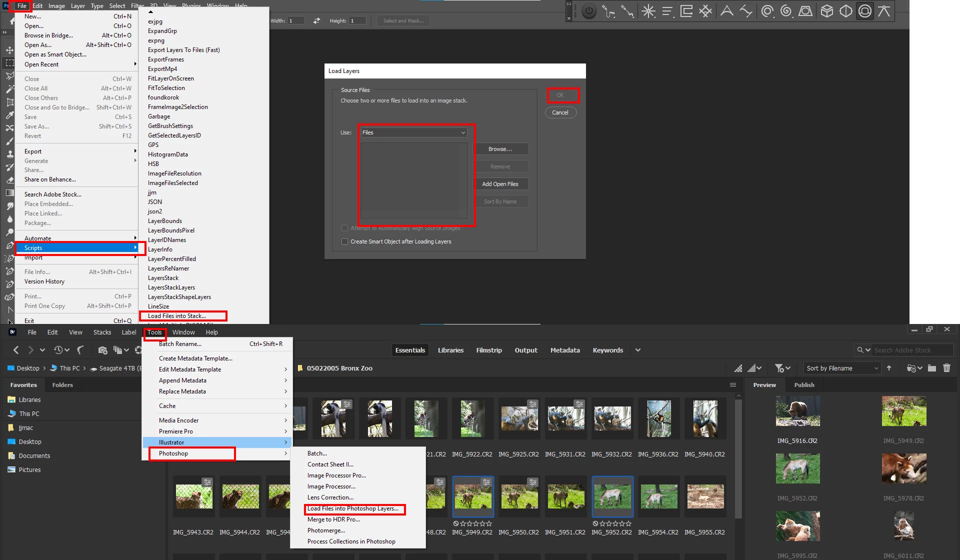Click the boomerang return to Photoshop icon
This screenshot has height=560, width=960.
coord(80,350)
